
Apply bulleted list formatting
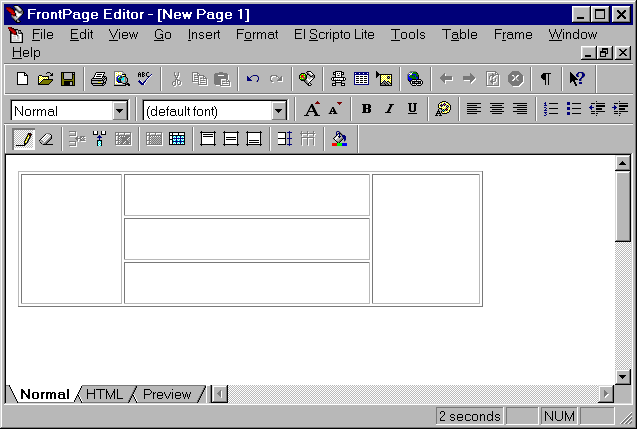574,109
